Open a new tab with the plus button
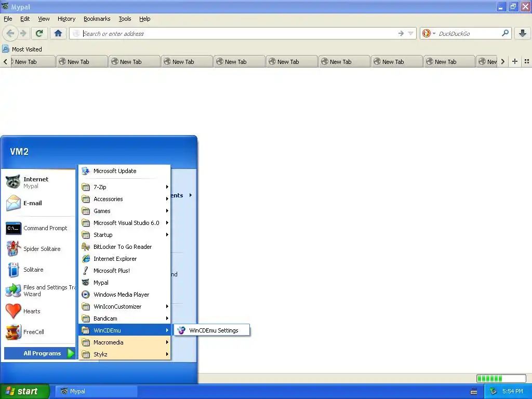 tap(515, 61)
